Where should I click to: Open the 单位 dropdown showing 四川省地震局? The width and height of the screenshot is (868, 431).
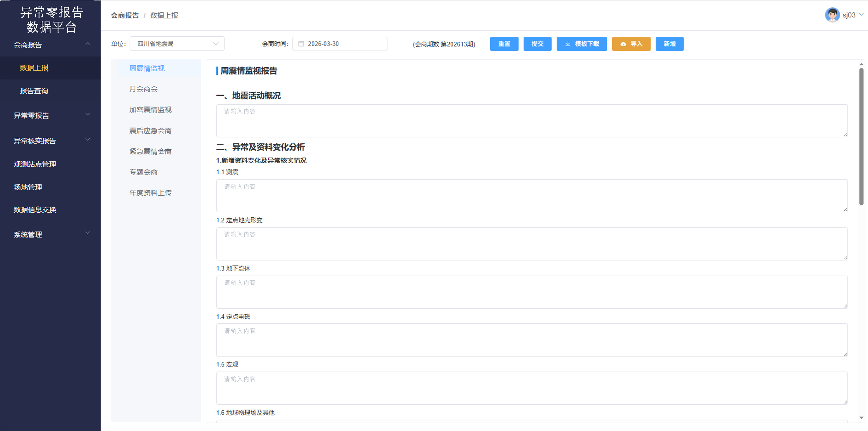tap(177, 44)
